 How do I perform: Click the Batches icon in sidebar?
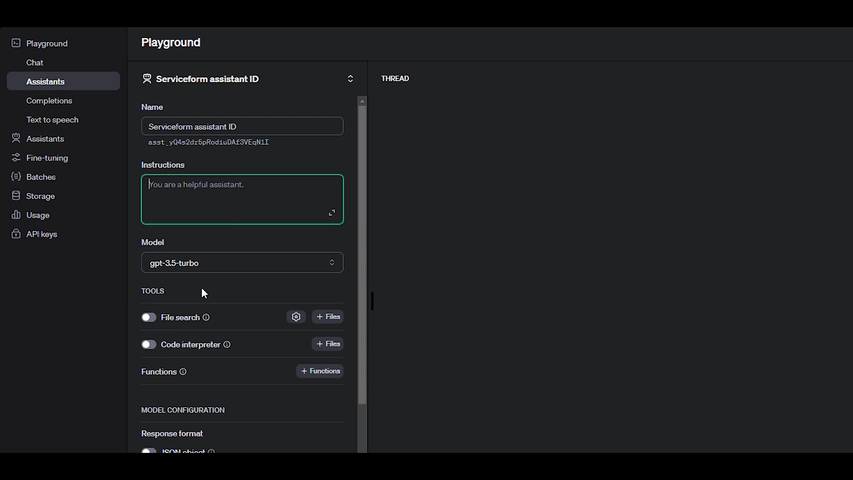tap(16, 176)
